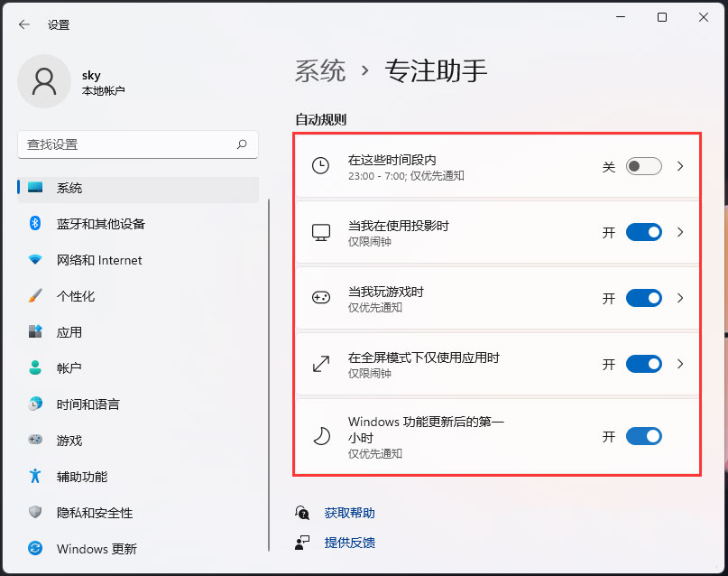
Task: Click 在这些时间段内 rule title
Action: (x=392, y=161)
